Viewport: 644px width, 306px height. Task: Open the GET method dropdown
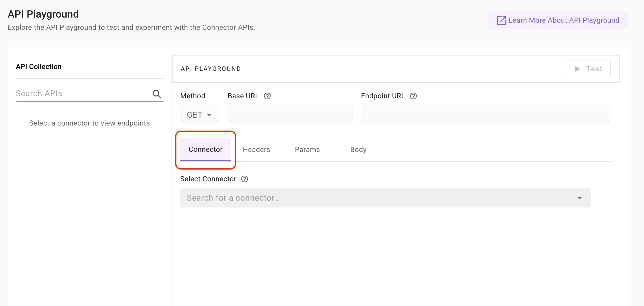pyautogui.click(x=199, y=115)
